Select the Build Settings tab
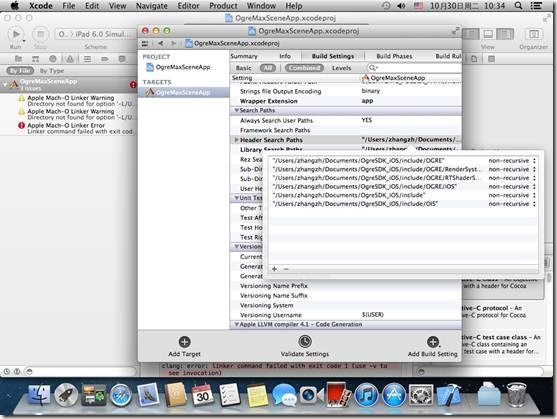Image resolution: width=557 pixels, height=419 pixels. coord(333,56)
